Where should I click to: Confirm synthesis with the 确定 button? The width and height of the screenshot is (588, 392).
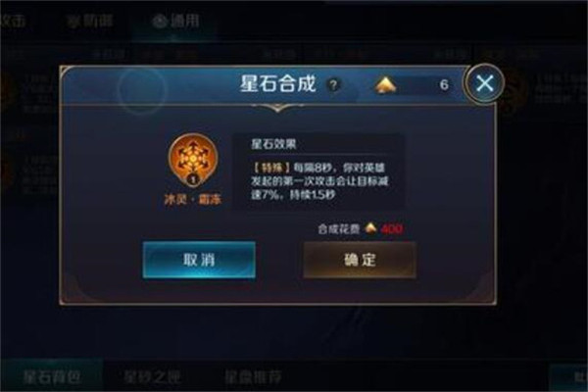pos(360,260)
